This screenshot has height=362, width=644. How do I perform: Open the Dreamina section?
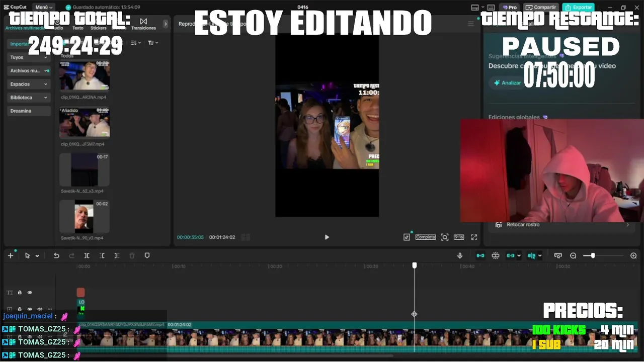pyautogui.click(x=29, y=111)
